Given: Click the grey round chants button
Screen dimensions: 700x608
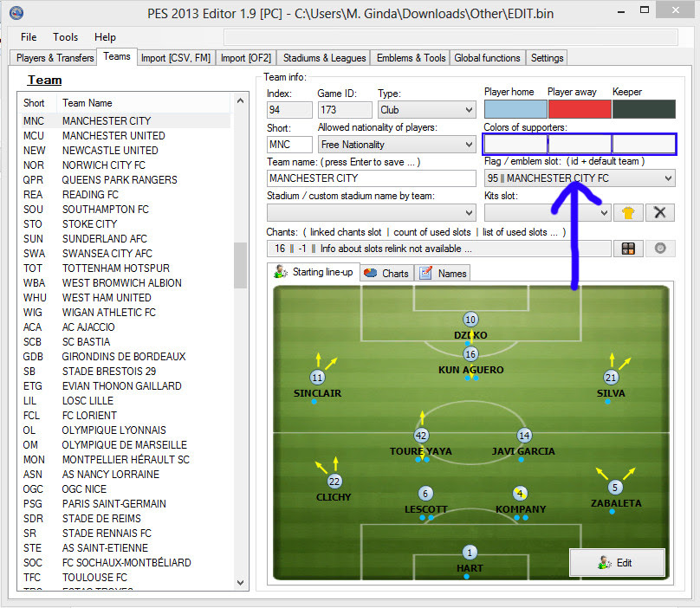Looking at the screenshot, I should 660,249.
